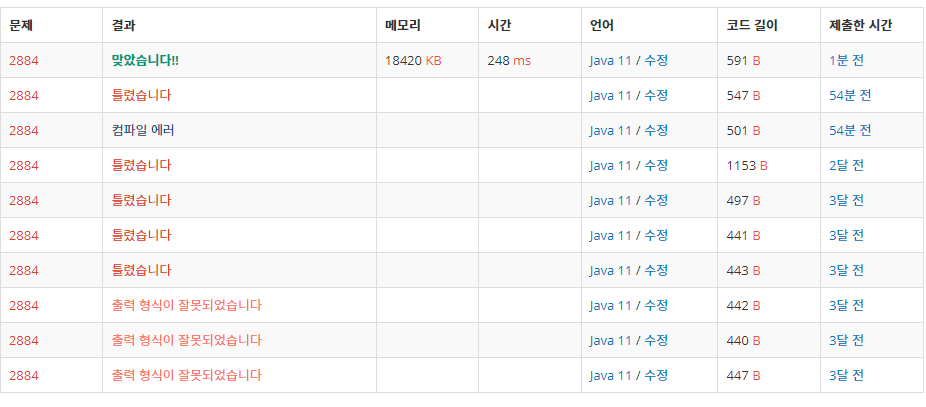Open problem 2884 in the 443 B row
The height and width of the screenshot is (407, 926).
pyautogui.click(x=24, y=271)
